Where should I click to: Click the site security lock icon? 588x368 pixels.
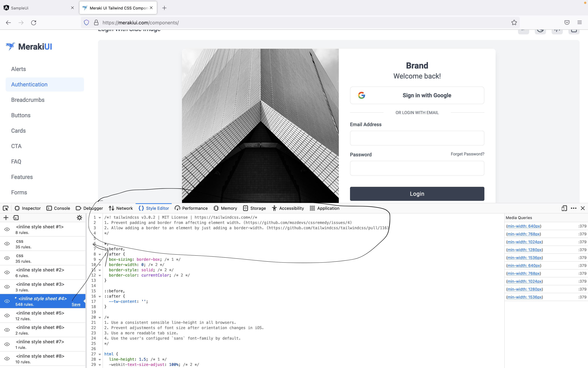click(x=96, y=23)
